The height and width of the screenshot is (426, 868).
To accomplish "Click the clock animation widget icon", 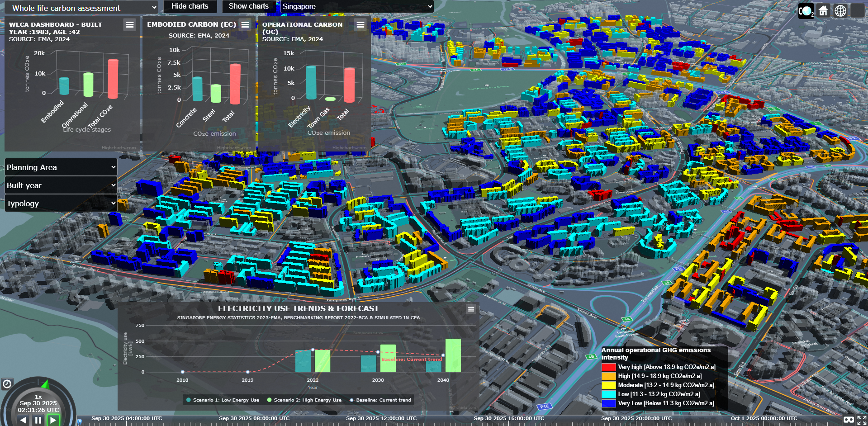I will tap(7, 384).
